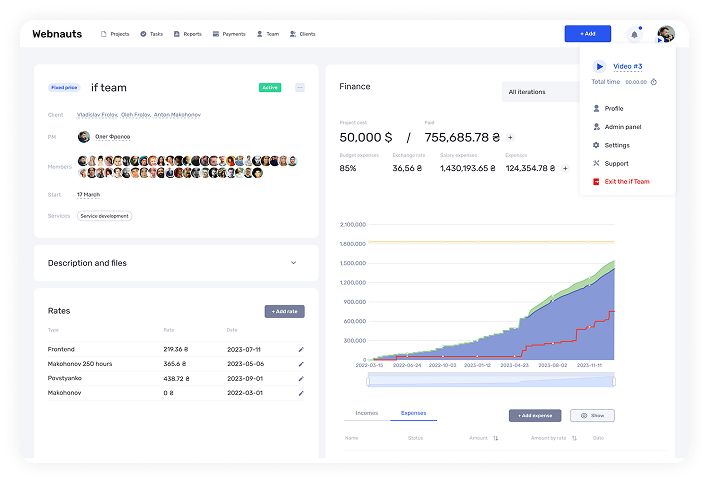The image size is (709, 483).
Task: Click the + Add expense button
Action: click(535, 416)
